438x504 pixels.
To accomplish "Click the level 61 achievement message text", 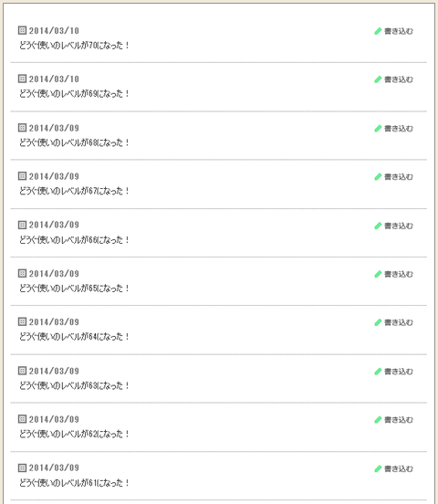I will 74,483.
